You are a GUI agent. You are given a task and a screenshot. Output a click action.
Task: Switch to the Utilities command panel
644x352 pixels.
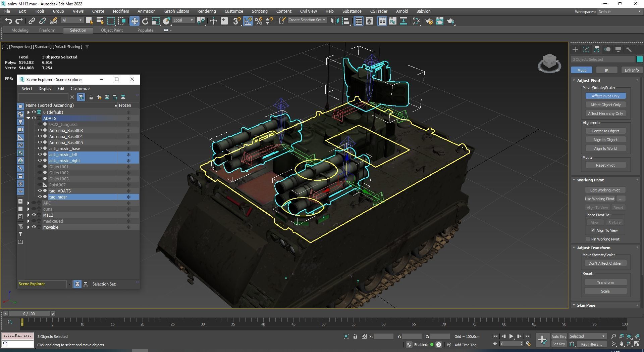coord(629,49)
